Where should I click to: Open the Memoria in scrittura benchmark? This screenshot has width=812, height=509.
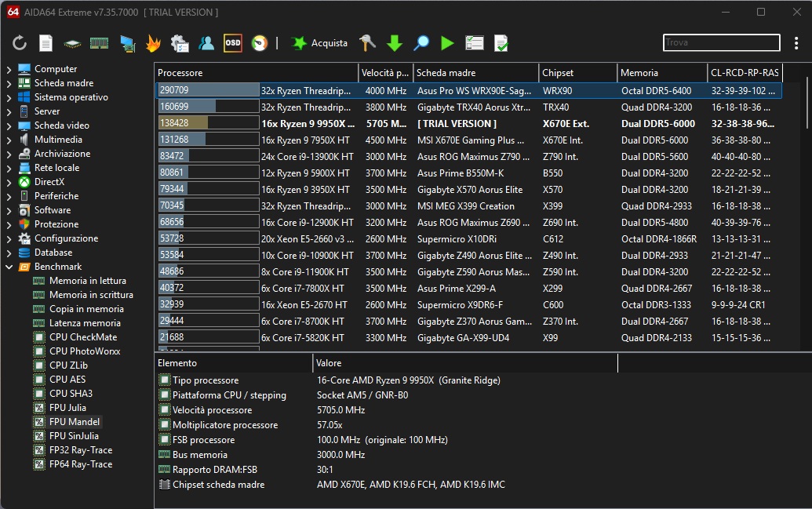pyautogui.click(x=91, y=295)
